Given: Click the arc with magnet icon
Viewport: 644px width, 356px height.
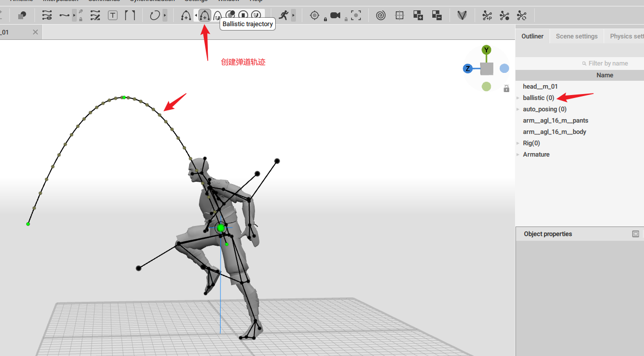Looking at the screenshot, I should coord(217,16).
